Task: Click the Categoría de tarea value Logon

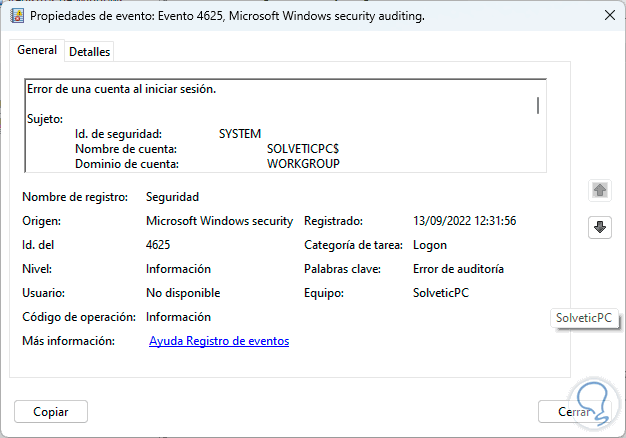Action: click(x=430, y=245)
